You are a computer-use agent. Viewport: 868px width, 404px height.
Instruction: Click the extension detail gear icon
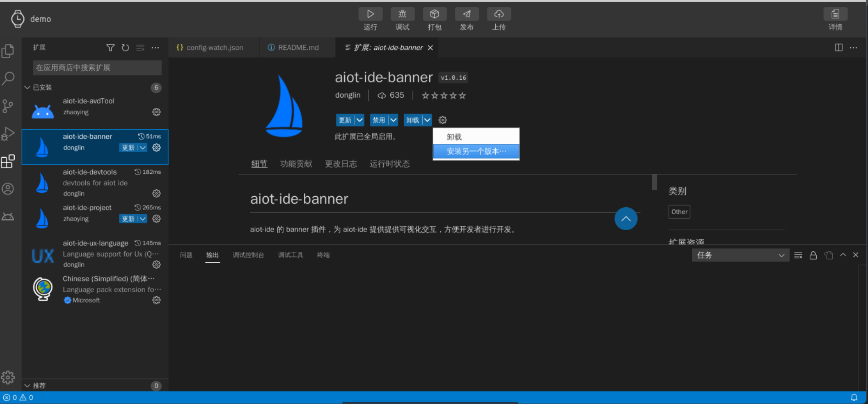click(x=442, y=120)
